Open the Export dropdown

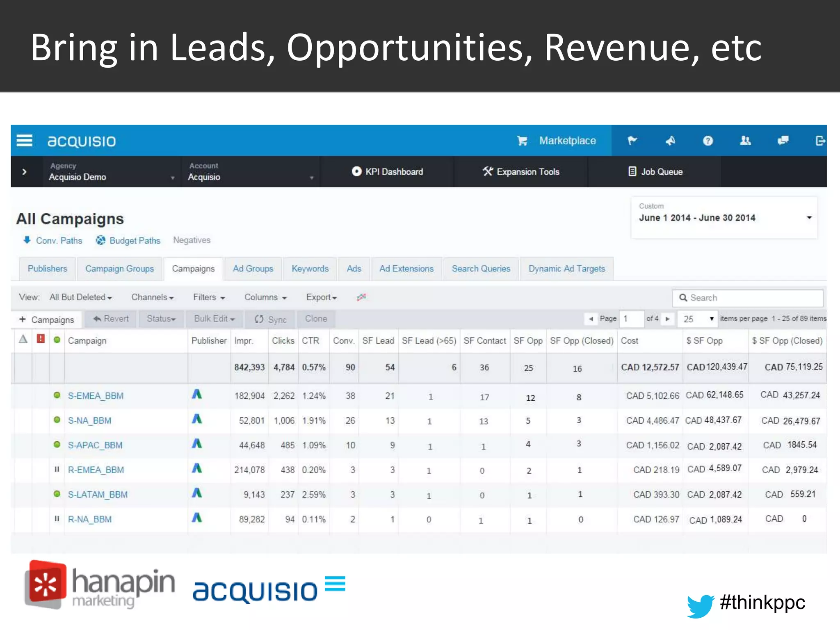coord(322,297)
